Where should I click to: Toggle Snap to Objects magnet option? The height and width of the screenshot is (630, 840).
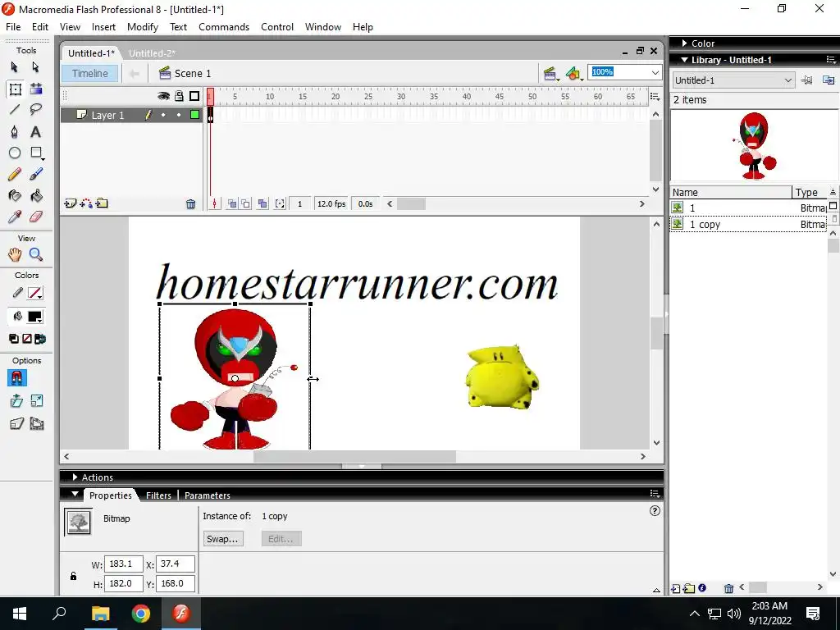(x=16, y=378)
